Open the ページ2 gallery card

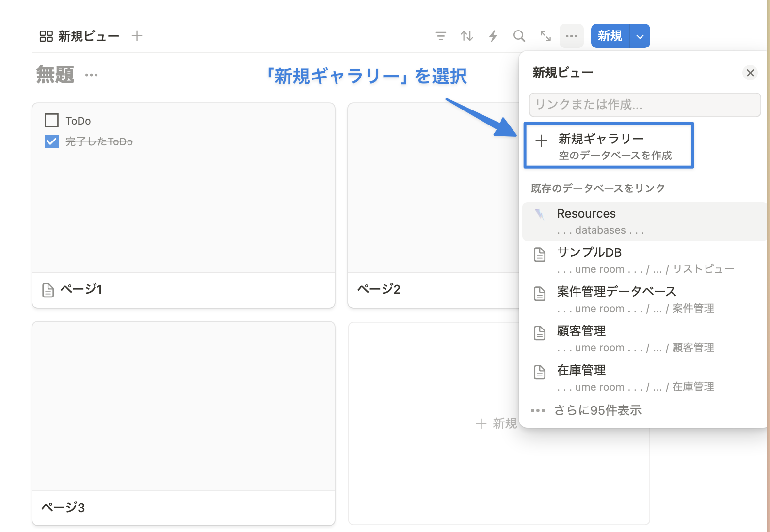(x=433, y=205)
